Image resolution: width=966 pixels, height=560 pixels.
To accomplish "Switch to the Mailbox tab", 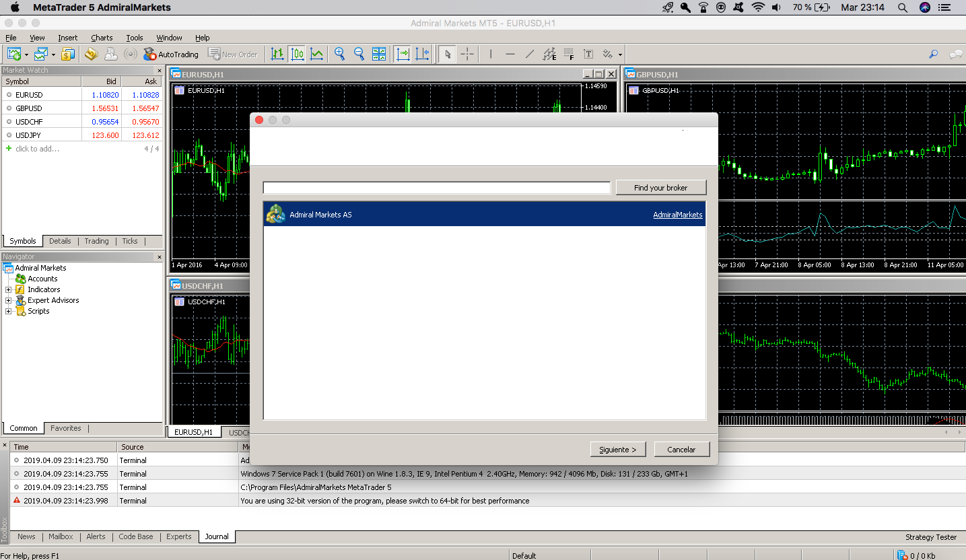I will click(61, 536).
